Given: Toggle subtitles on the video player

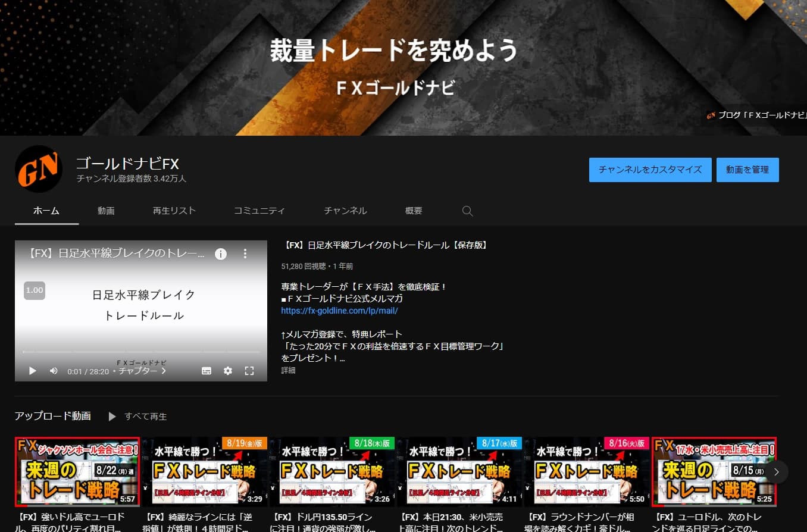Looking at the screenshot, I should point(207,371).
